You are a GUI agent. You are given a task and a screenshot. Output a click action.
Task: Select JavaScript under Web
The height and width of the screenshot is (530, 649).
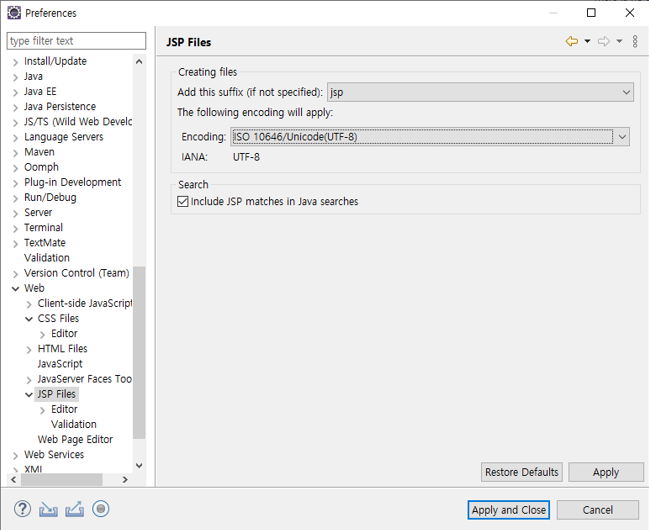(60, 364)
